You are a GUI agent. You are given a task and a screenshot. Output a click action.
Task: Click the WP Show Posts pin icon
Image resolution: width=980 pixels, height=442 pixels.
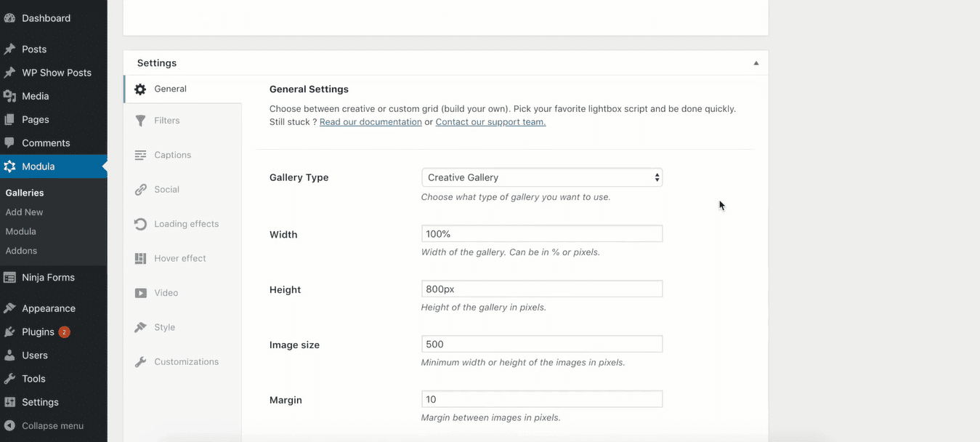(9, 73)
